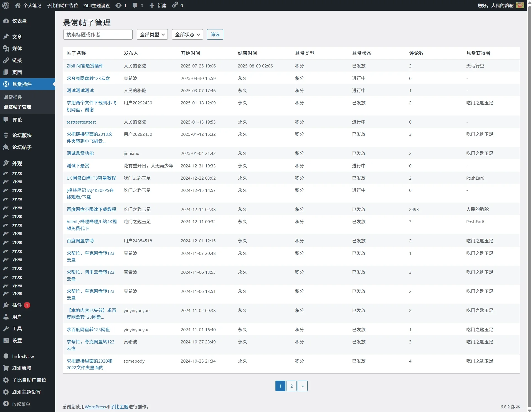This screenshot has width=532, height=412.
Task: Click the 链接 chain icon in sidebar
Action: [6, 60]
